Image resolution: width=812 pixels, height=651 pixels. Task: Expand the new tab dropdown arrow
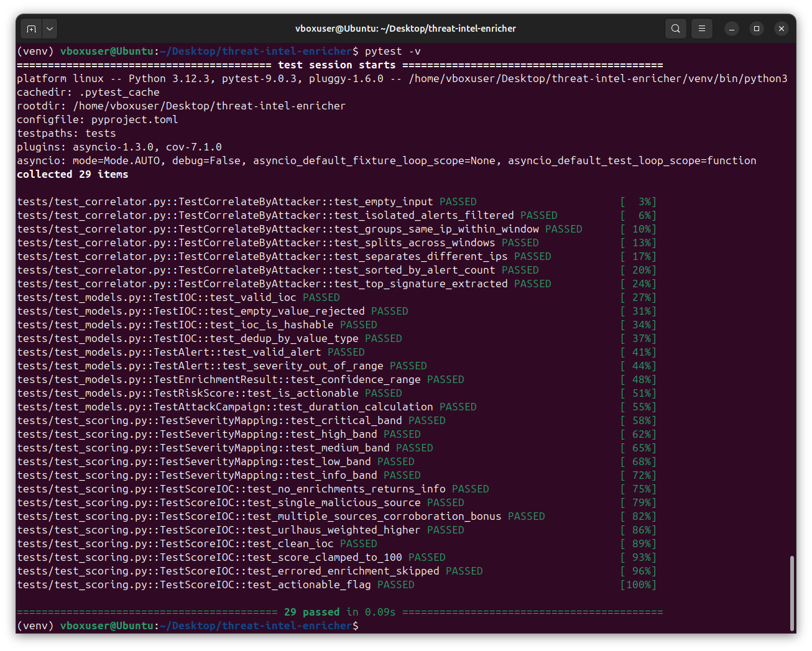click(50, 29)
